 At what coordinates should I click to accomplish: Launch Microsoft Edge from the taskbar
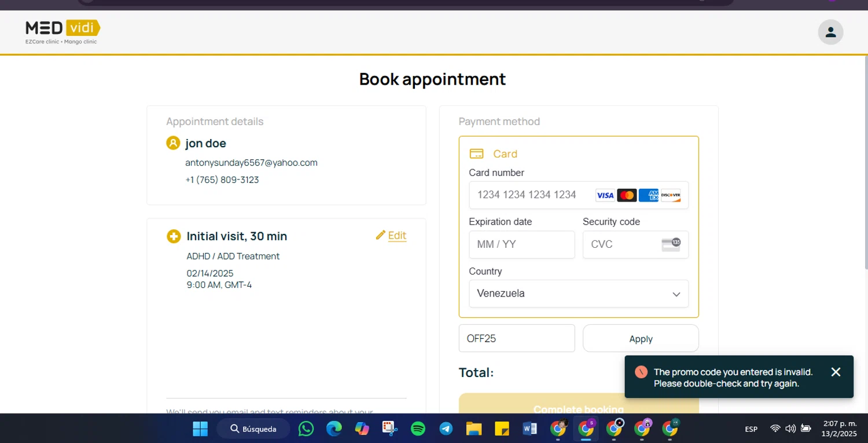click(334, 429)
